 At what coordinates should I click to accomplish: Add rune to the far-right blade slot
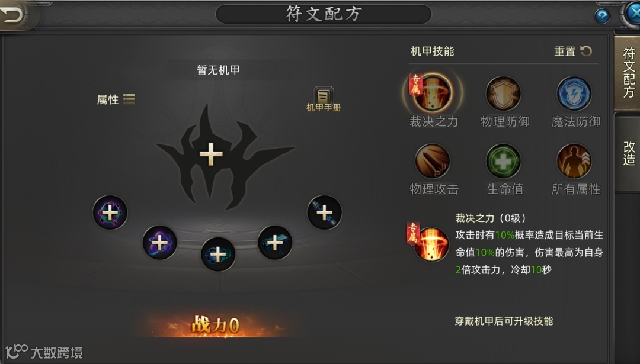pos(325,212)
